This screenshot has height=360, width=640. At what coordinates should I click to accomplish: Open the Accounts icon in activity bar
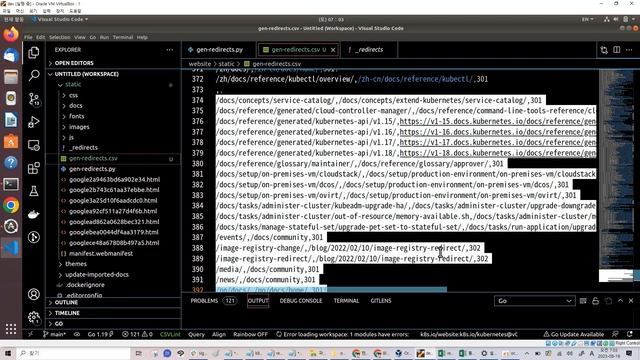[34, 294]
